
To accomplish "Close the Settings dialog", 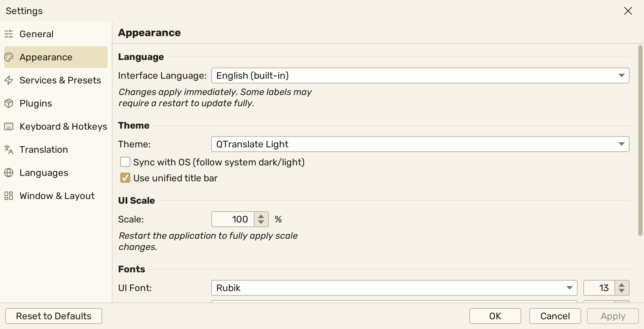I will 628,11.
